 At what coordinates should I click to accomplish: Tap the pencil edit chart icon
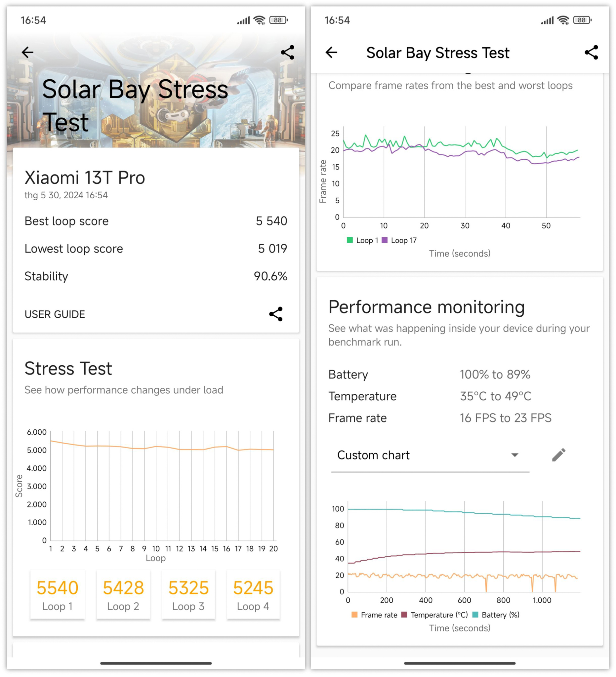[559, 455]
